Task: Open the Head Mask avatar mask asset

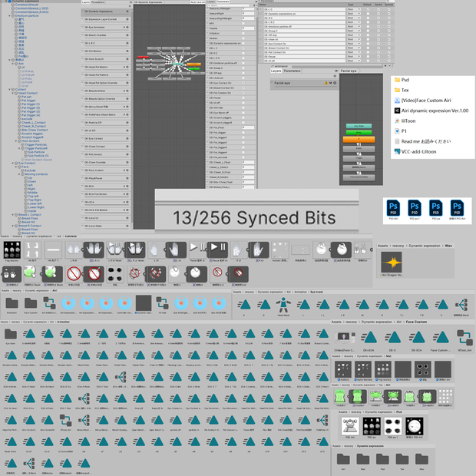Action: coord(283,305)
